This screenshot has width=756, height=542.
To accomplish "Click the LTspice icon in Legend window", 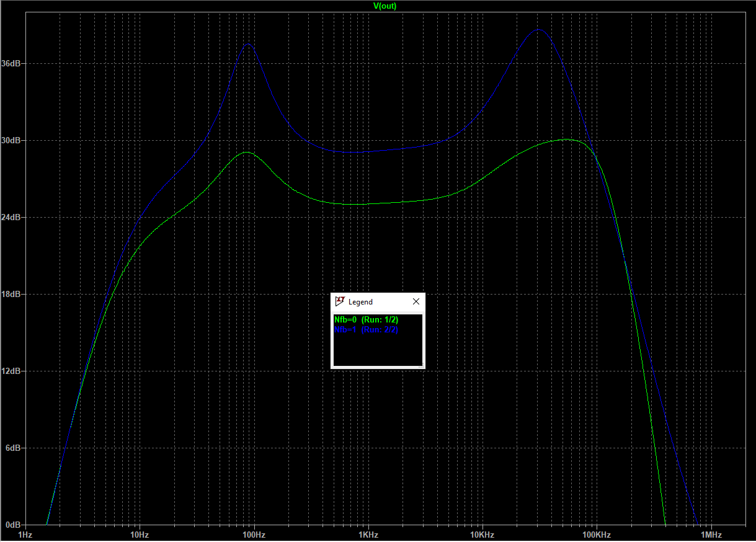I will point(339,301).
